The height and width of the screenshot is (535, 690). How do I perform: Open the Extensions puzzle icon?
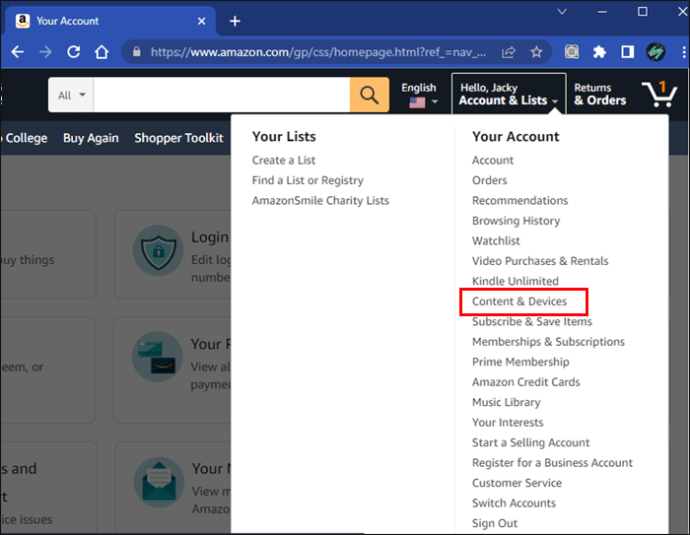[x=599, y=52]
